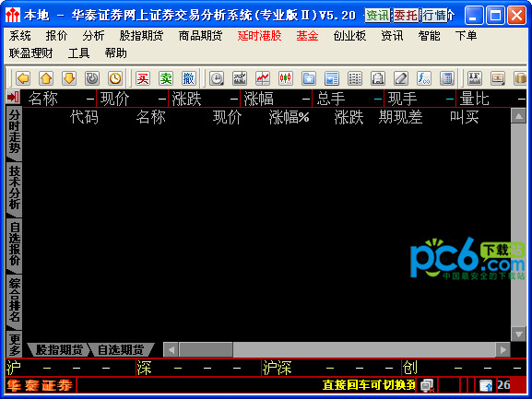Click the 代码 column header

coord(84,118)
